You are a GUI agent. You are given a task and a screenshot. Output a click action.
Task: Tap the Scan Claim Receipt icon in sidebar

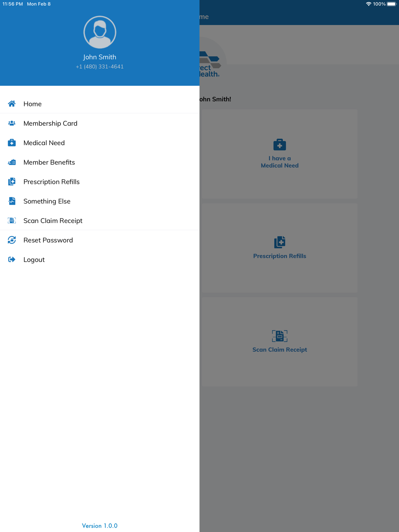(x=12, y=221)
